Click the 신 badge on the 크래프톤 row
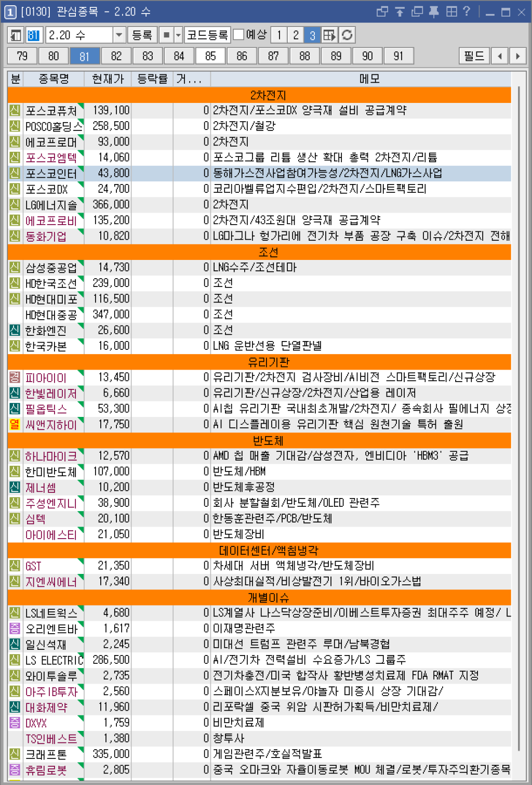 coord(15,754)
